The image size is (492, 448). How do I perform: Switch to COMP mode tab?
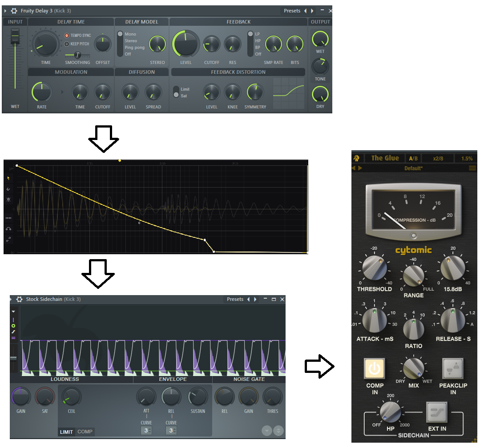coord(85,432)
